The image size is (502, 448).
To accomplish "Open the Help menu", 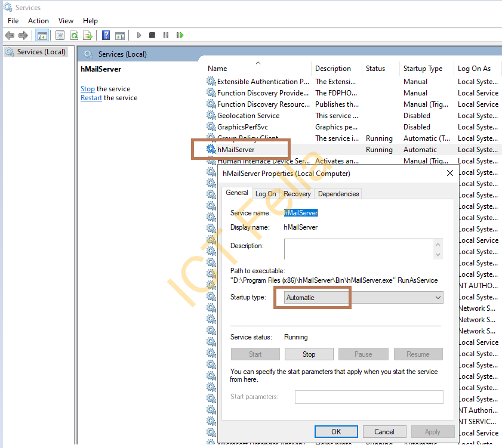I will coord(90,21).
